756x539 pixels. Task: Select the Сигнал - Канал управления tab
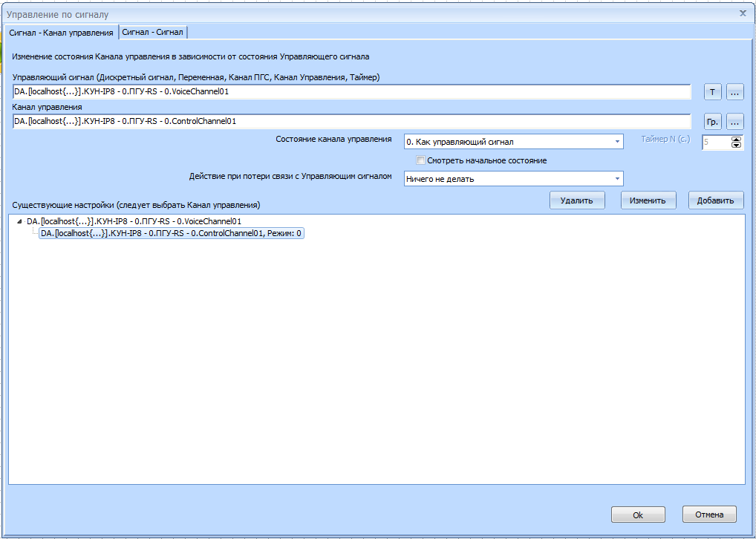[x=61, y=33]
